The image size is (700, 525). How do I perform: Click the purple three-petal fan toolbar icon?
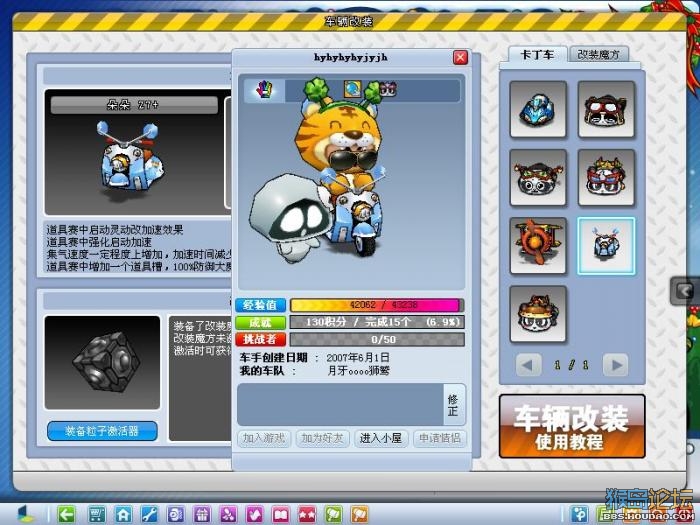click(228, 514)
